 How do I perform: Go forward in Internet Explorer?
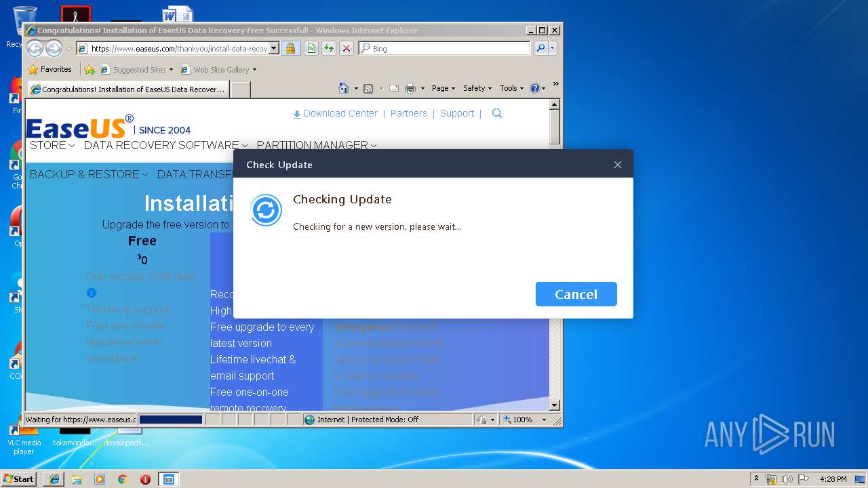click(x=54, y=48)
